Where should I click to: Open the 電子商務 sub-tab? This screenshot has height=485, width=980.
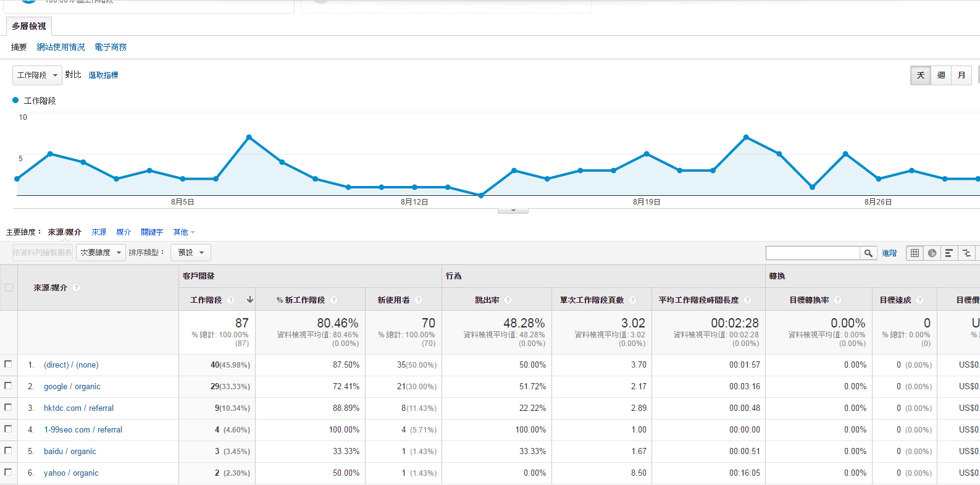(111, 47)
